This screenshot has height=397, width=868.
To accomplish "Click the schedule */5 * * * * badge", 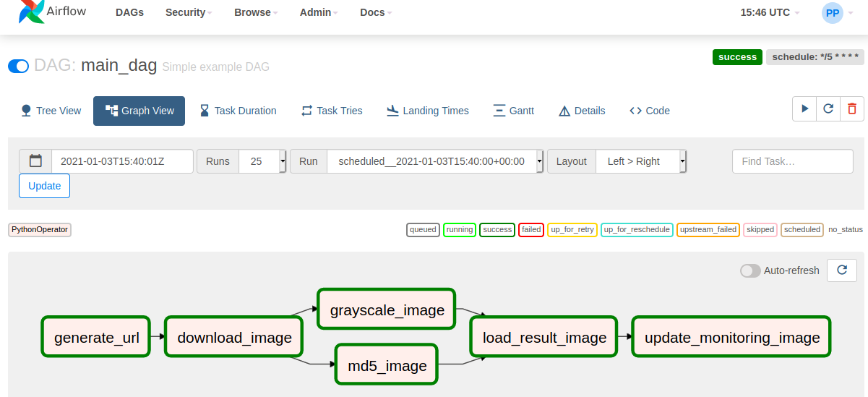I will [815, 57].
